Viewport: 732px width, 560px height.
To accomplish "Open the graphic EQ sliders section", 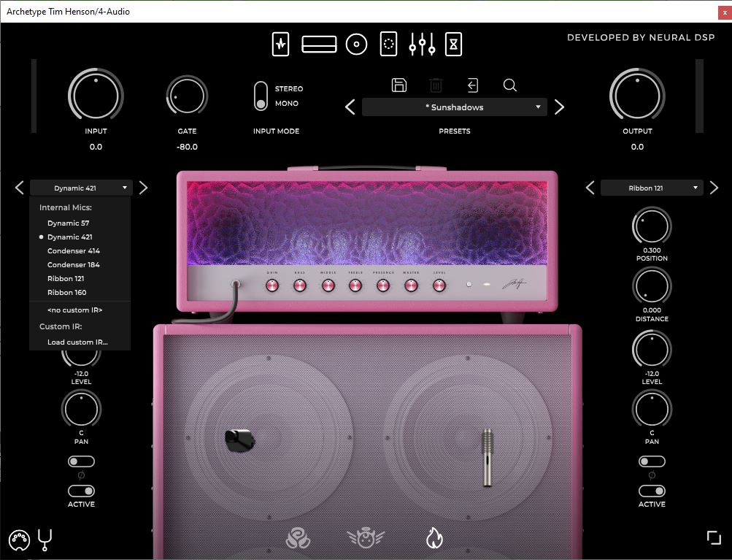I will click(x=422, y=45).
